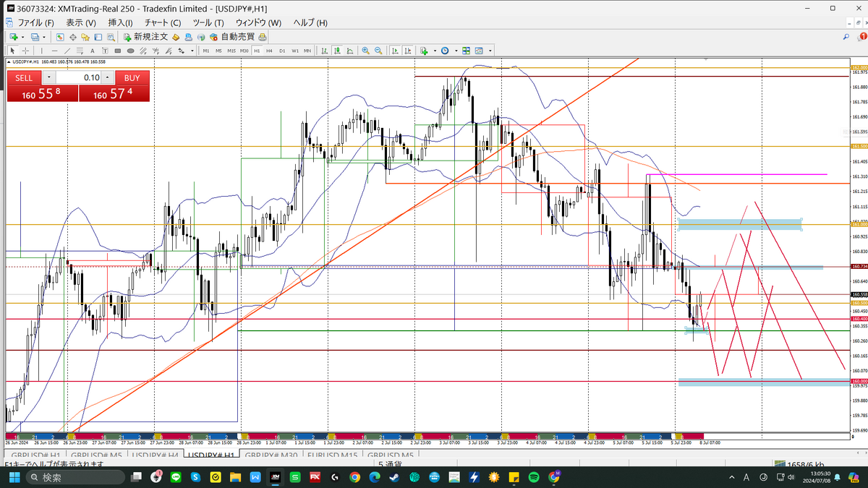868x488 pixels.
Task: Decrease lot volume with down arrow
Action: coord(48,77)
